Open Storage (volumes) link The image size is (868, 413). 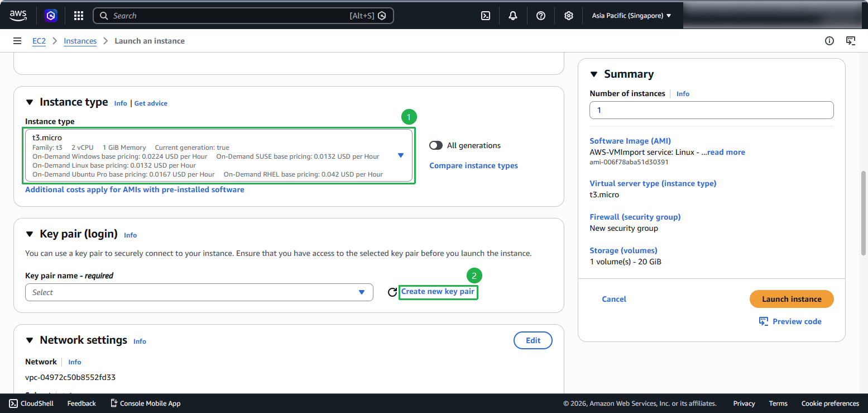pos(624,250)
